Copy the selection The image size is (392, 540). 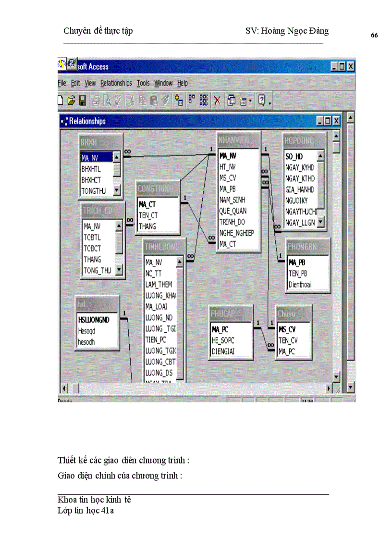tap(143, 100)
